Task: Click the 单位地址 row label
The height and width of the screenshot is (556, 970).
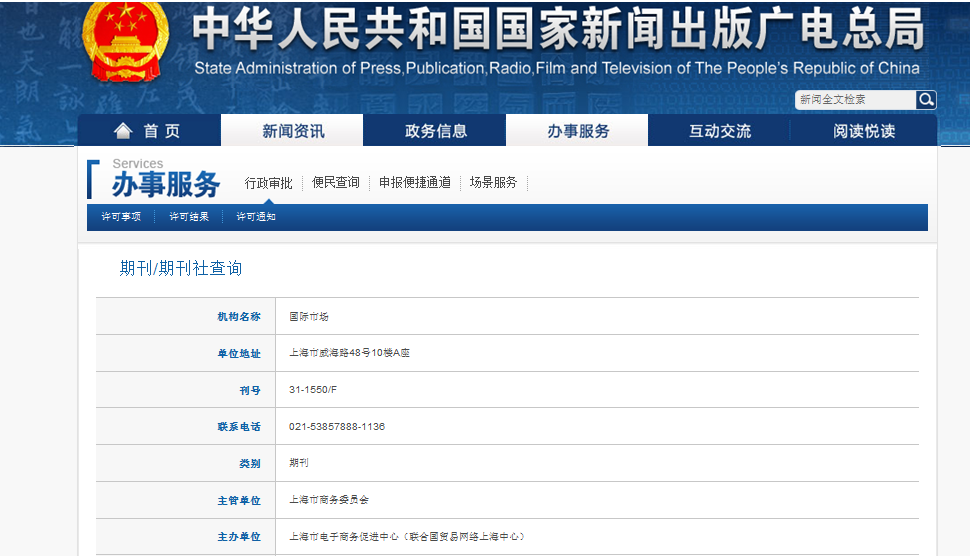Action: [x=239, y=353]
